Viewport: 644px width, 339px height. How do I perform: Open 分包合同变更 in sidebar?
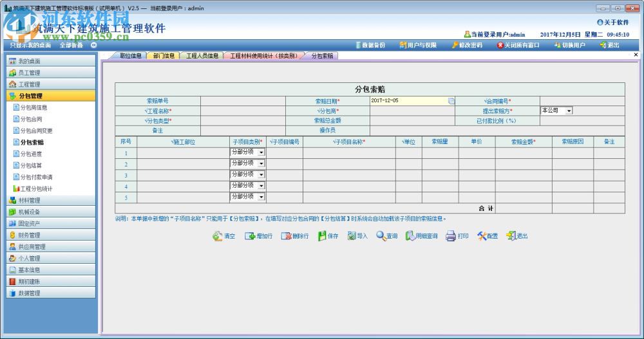click(33, 131)
